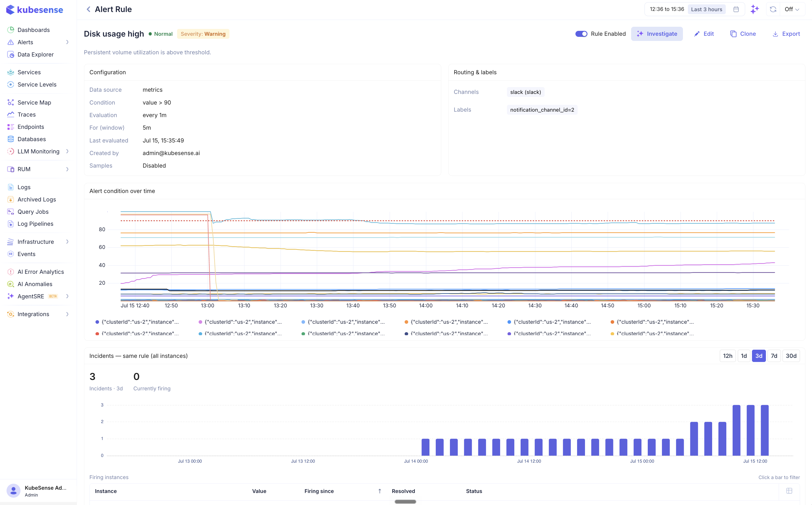Toggle the Rule Enabled switch
812x505 pixels.
[581, 34]
